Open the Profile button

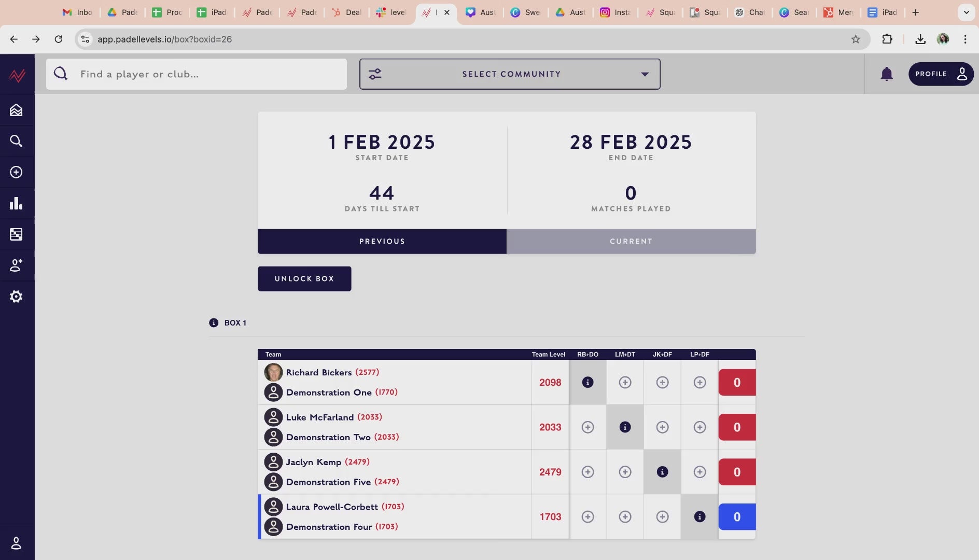point(941,74)
